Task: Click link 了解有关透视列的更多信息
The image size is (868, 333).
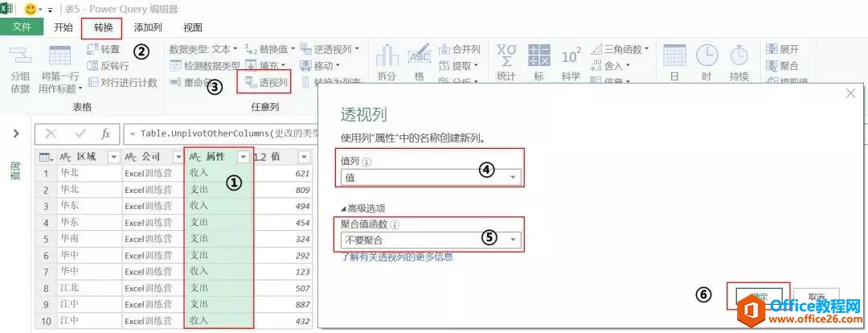Action: click(396, 257)
